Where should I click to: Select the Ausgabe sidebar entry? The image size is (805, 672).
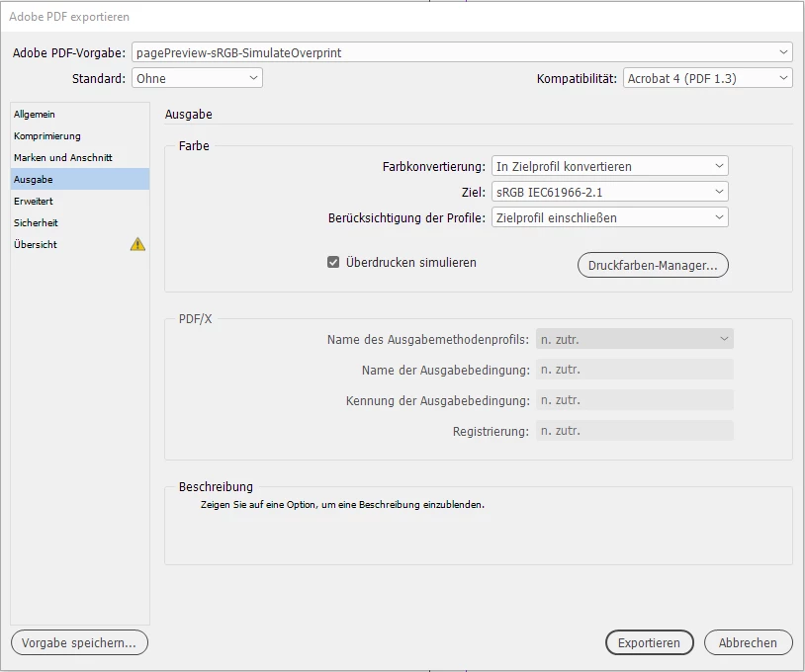80,179
